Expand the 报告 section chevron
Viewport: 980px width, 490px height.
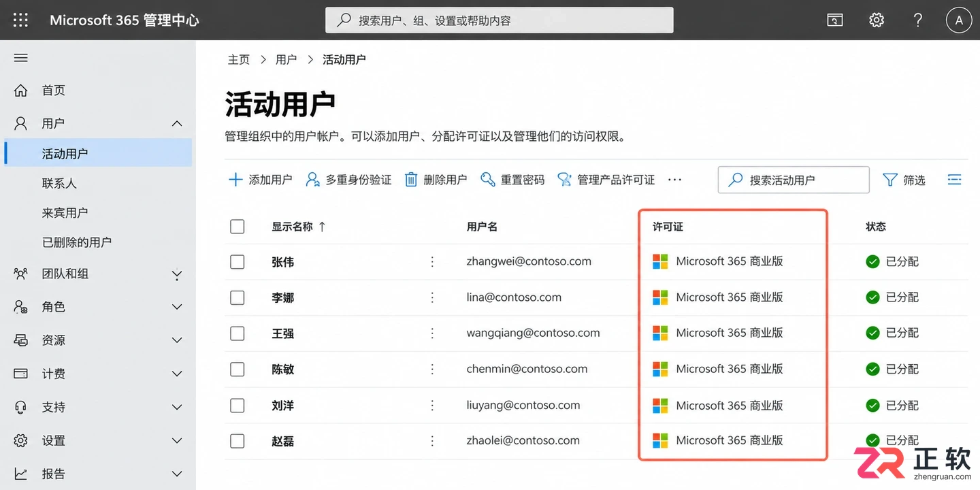177,474
